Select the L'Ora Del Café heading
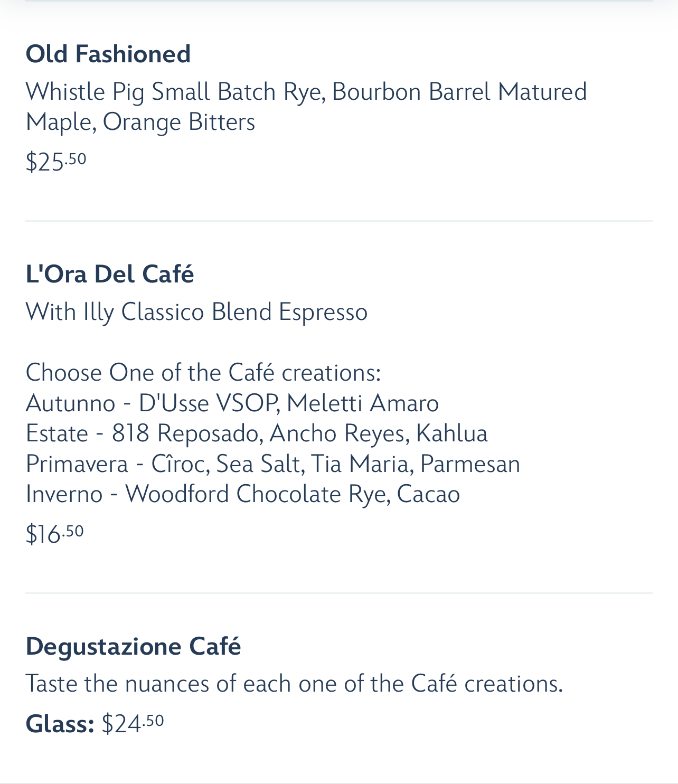 pos(109,274)
